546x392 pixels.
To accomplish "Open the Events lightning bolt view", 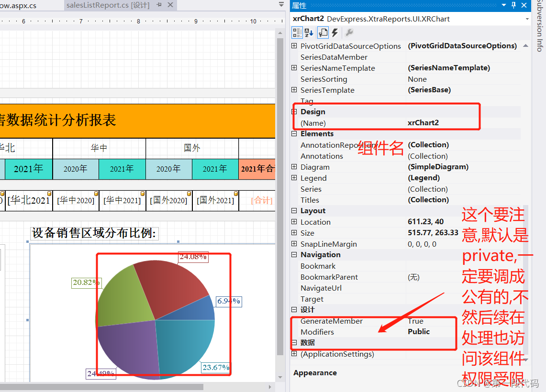I will pyautogui.click(x=335, y=33).
